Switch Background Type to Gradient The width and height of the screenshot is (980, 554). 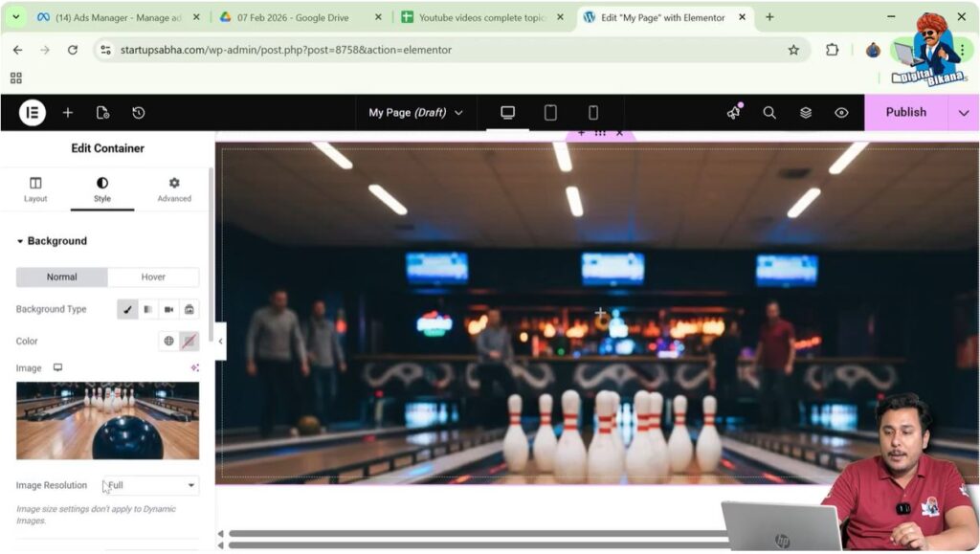(147, 309)
